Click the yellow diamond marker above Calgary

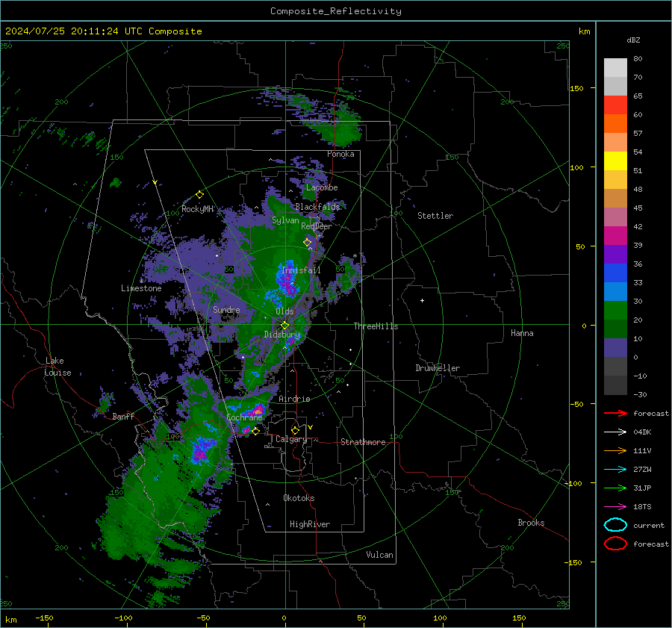[x=295, y=430]
